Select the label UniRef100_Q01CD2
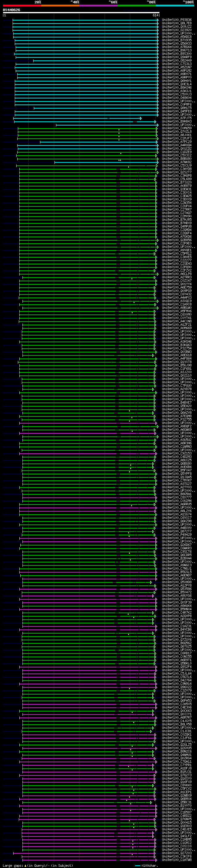197x868 pixels. 177,149
